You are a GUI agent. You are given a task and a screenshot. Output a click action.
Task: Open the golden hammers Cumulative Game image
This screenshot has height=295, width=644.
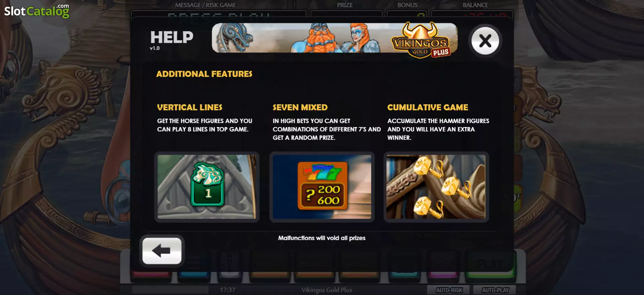436,187
